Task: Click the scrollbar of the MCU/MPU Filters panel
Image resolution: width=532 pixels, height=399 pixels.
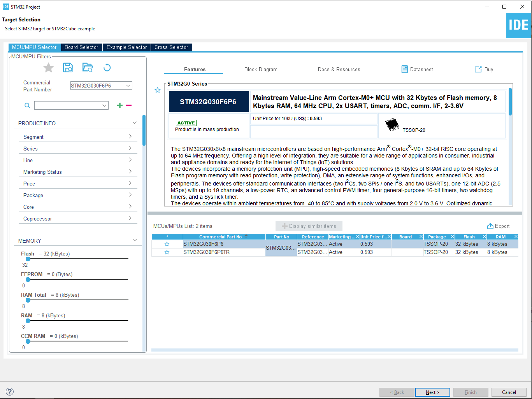Action: coord(144,130)
